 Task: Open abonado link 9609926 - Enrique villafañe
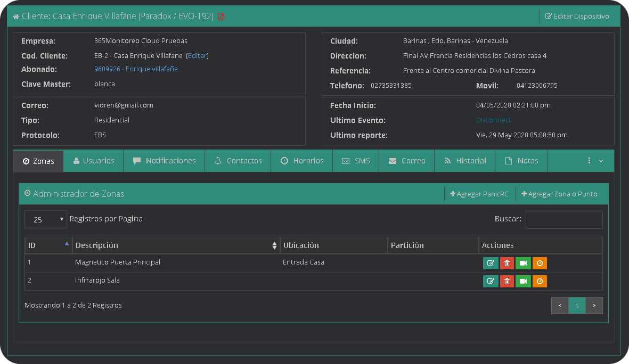tap(136, 69)
